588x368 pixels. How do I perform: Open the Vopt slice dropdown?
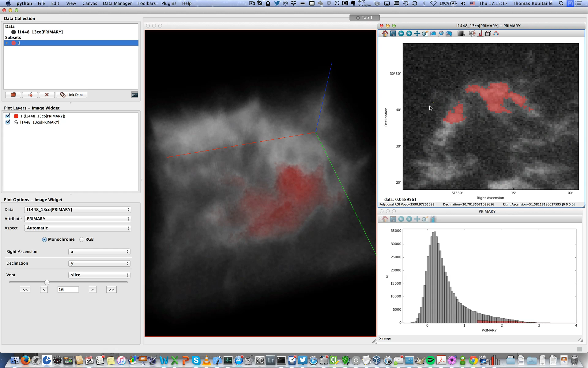point(99,275)
